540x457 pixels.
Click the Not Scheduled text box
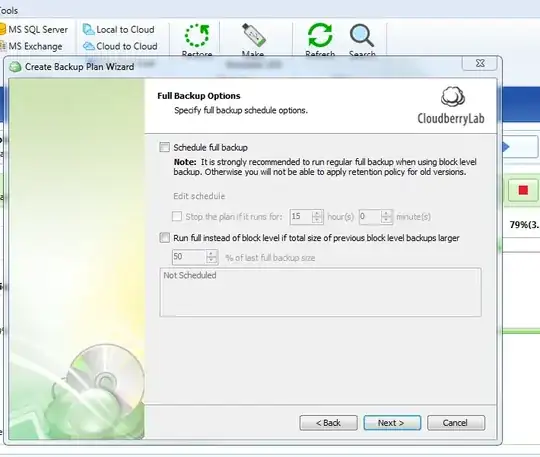(x=320, y=292)
